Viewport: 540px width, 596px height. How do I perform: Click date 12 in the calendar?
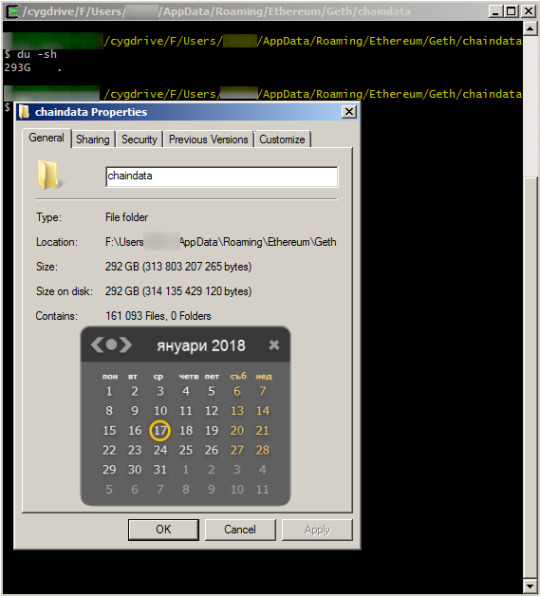(211, 411)
